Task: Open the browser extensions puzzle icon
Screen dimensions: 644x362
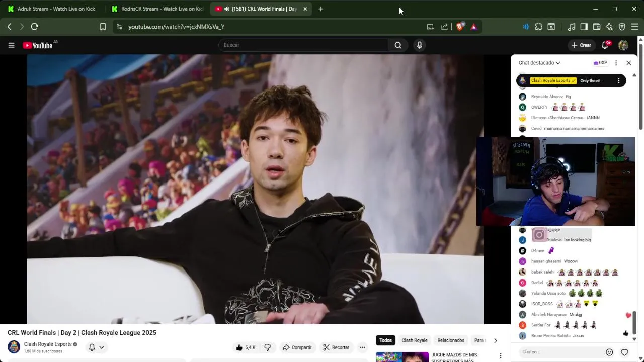Action: [x=539, y=27]
